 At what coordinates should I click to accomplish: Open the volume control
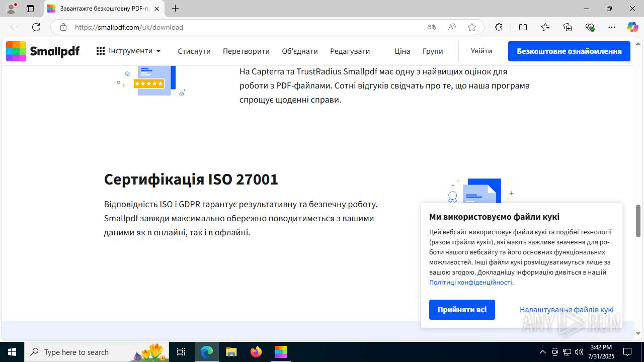coord(579,352)
